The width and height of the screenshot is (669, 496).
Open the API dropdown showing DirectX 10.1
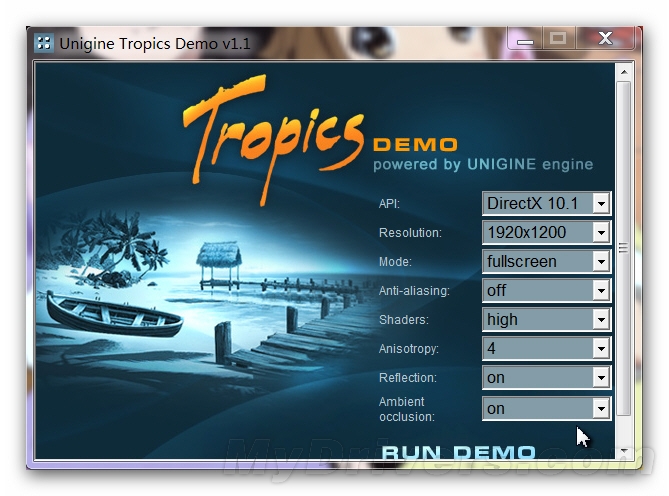click(x=547, y=203)
